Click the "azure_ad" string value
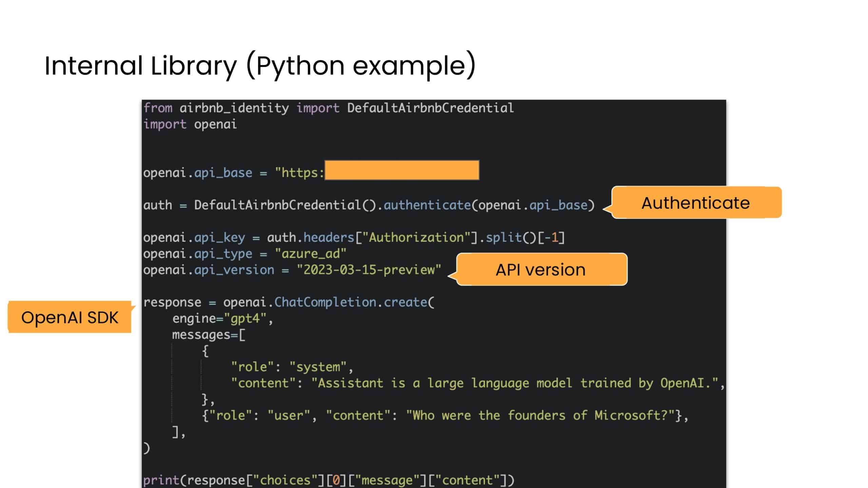Viewport: 868px width, 488px height. pos(311,253)
